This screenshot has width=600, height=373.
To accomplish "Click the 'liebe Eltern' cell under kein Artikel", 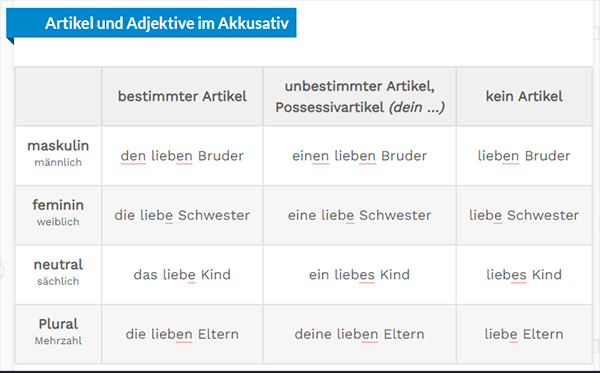I will point(524,334).
